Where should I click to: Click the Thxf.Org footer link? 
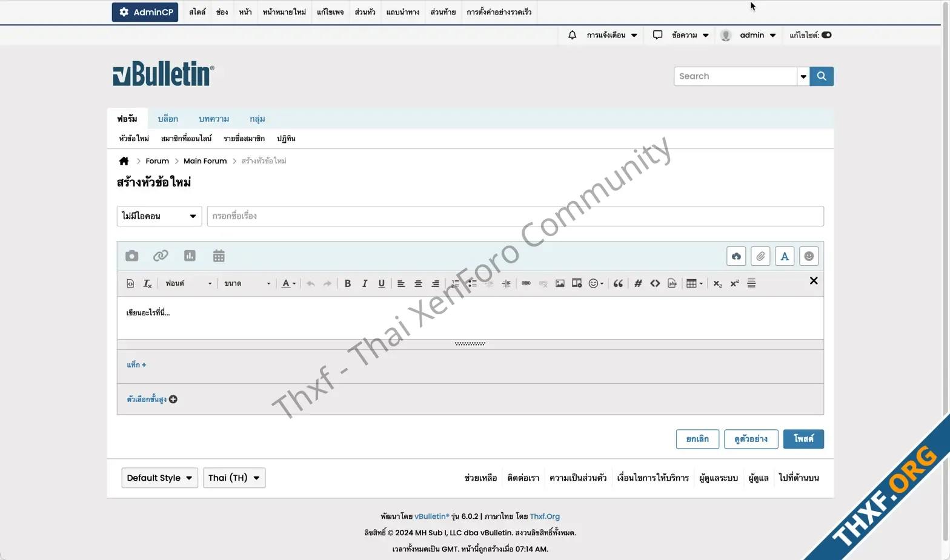pyautogui.click(x=545, y=516)
